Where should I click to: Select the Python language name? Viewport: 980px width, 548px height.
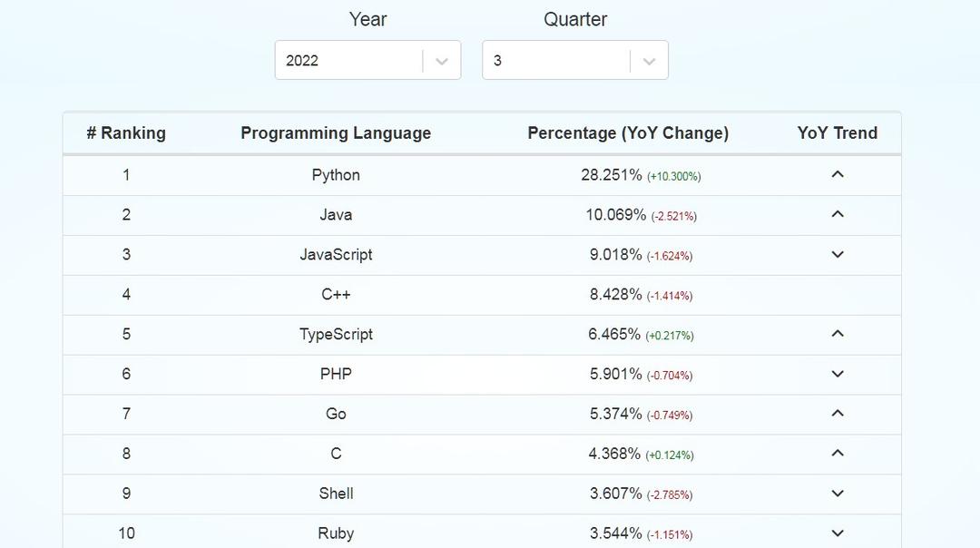336,175
